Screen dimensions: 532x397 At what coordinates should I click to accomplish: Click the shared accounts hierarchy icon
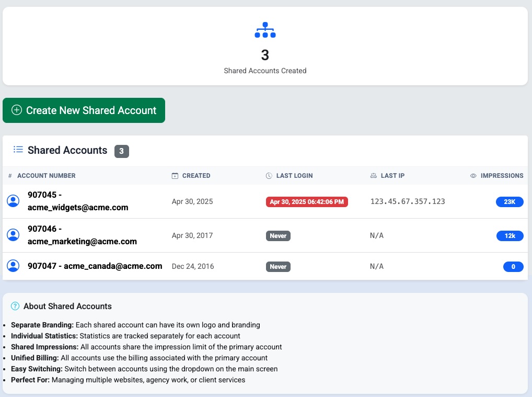point(265,30)
